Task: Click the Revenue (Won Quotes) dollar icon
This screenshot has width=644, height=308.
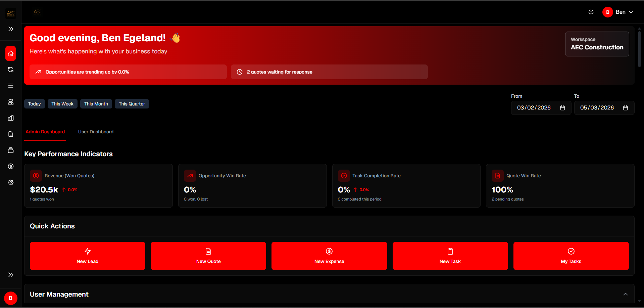Action: pyautogui.click(x=36, y=176)
